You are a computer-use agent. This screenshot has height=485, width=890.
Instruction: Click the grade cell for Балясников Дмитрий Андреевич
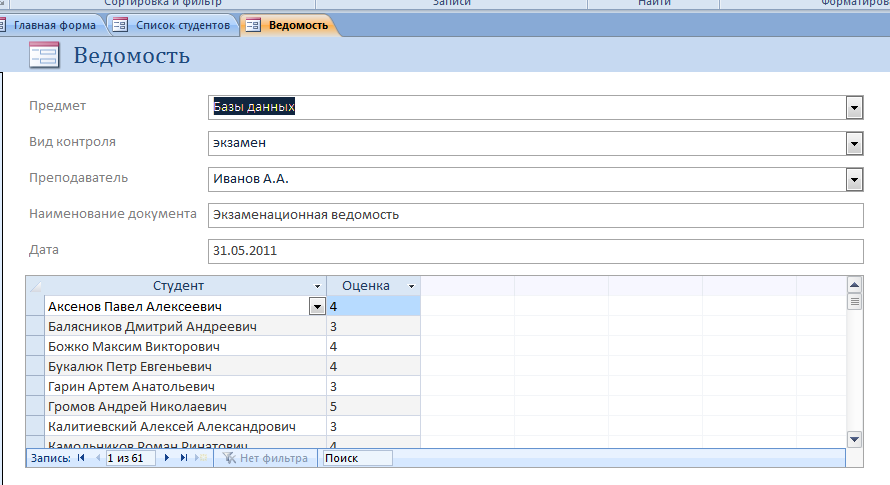[373, 327]
